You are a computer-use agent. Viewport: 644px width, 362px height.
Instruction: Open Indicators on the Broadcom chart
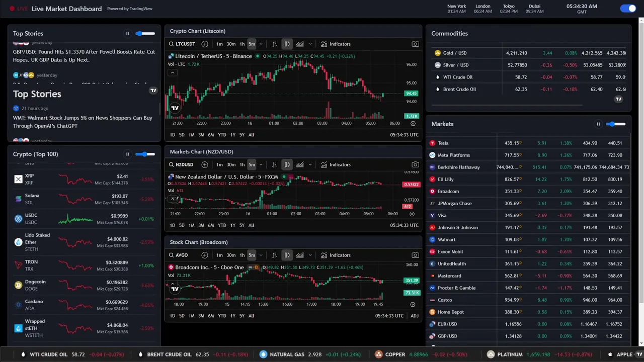[x=336, y=255]
